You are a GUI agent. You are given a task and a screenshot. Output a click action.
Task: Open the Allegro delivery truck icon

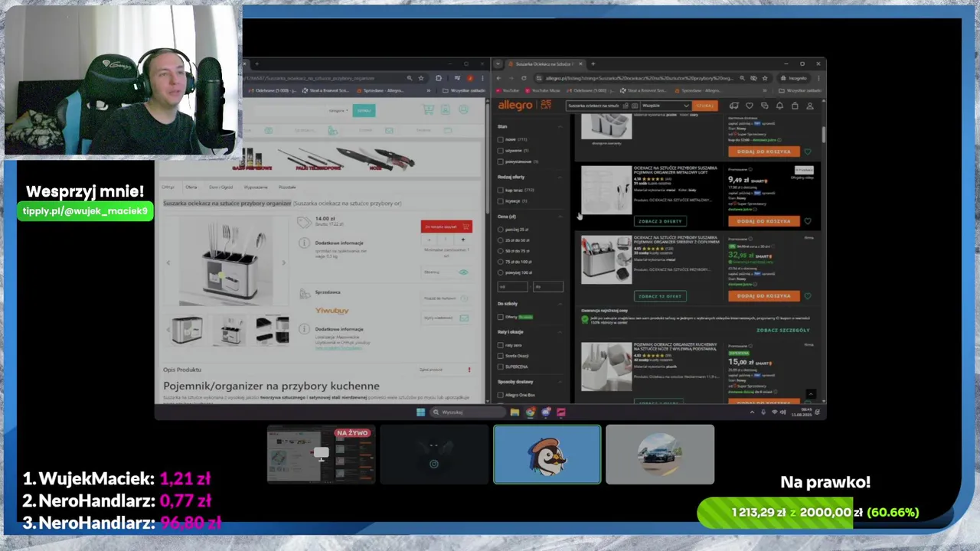[x=734, y=106]
